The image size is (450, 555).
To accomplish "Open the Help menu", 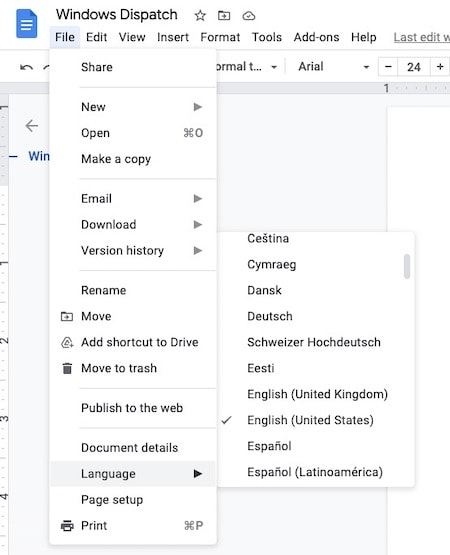I will click(x=364, y=37).
